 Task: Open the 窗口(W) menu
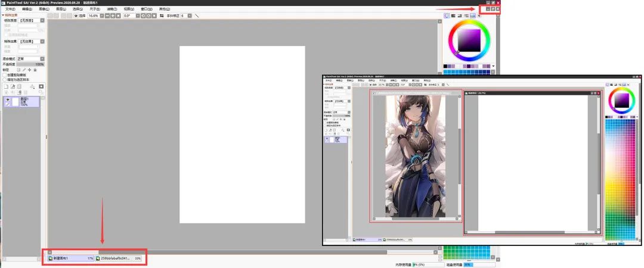click(x=146, y=8)
